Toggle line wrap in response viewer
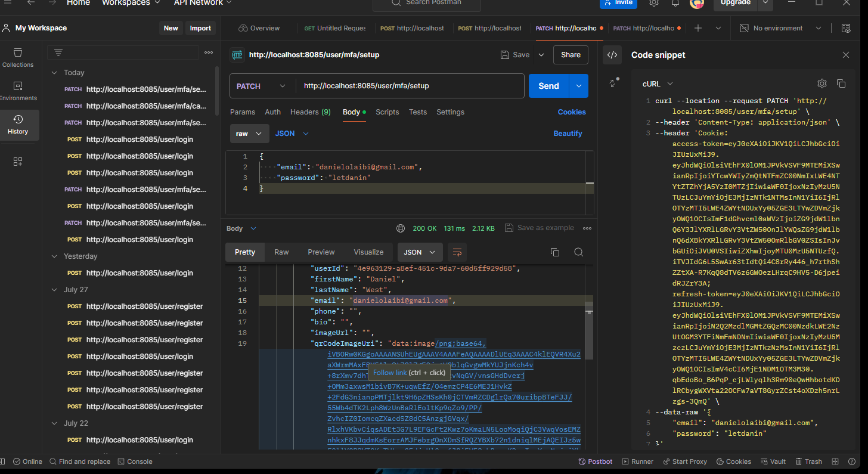Viewport: 868px width, 474px height. coord(457,252)
